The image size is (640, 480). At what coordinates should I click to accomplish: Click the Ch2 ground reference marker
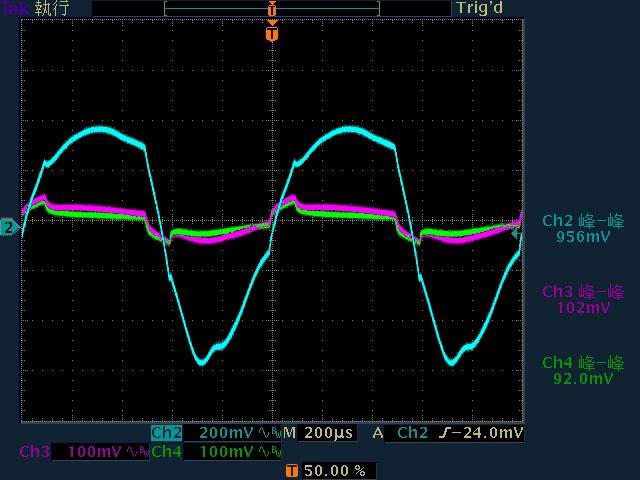9,228
